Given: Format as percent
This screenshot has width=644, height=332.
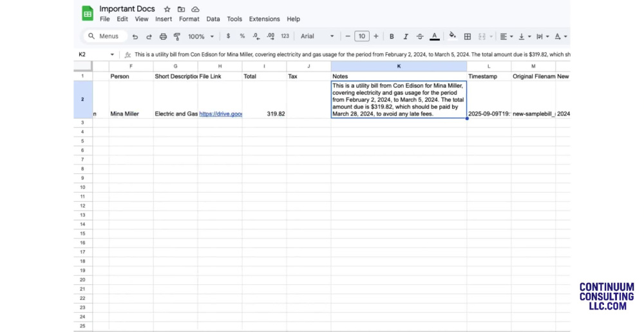Looking at the screenshot, I should tap(242, 36).
